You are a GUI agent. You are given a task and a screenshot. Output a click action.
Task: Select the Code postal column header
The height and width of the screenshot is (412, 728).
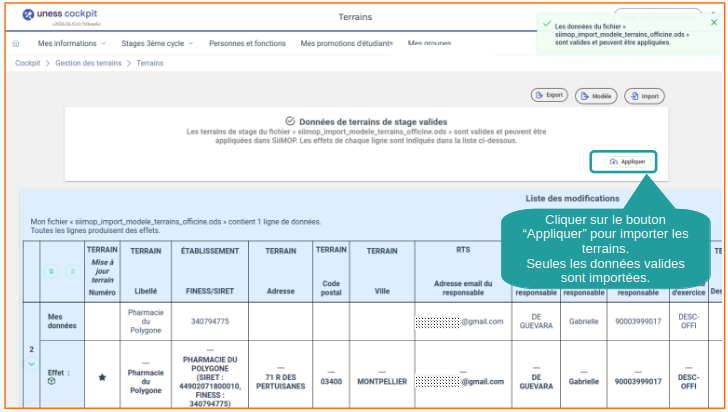pyautogui.click(x=331, y=288)
